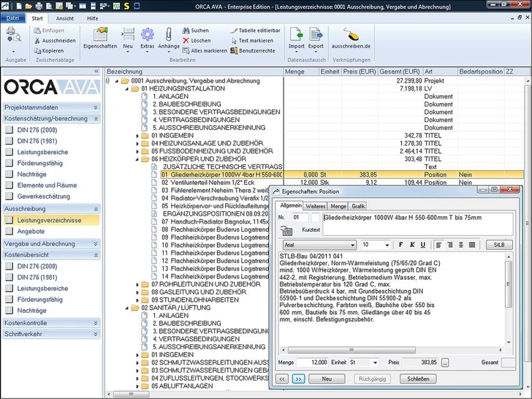Click the Neu button in the dialog
The height and width of the screenshot is (399, 532).
click(327, 379)
